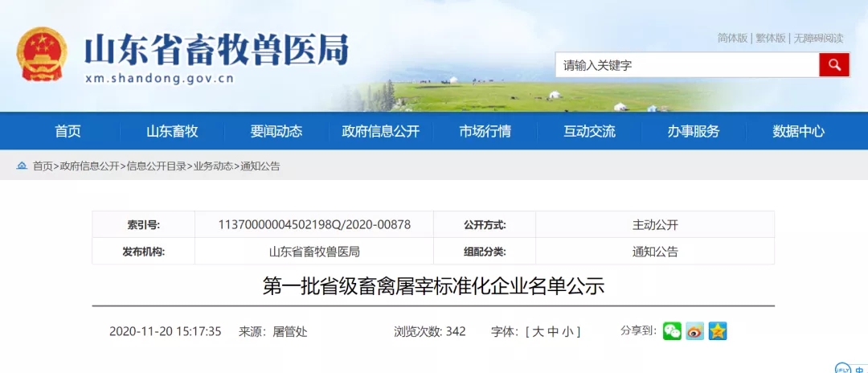Go to 政府信息公开 in breadcrumb
The image size is (868, 373).
pyautogui.click(x=90, y=166)
